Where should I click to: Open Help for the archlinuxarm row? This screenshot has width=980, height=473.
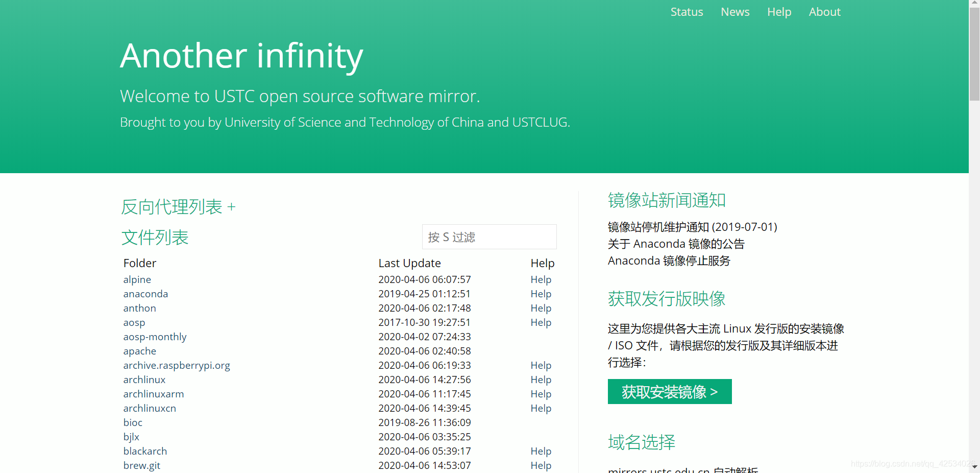coord(541,394)
